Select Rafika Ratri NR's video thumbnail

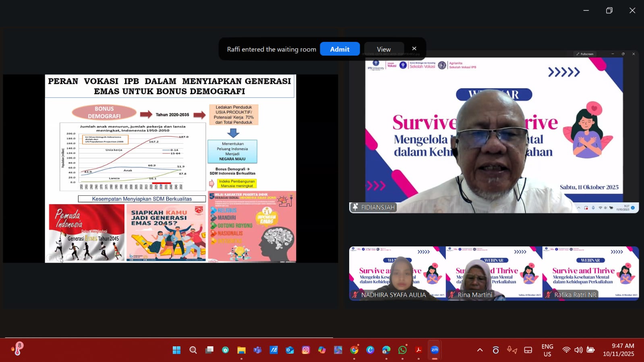[590, 273]
